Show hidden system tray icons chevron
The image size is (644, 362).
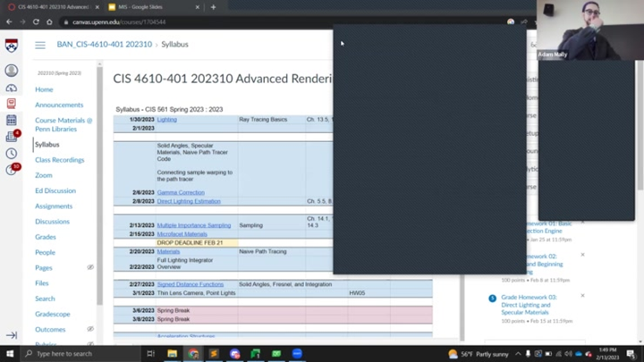pos(518,354)
